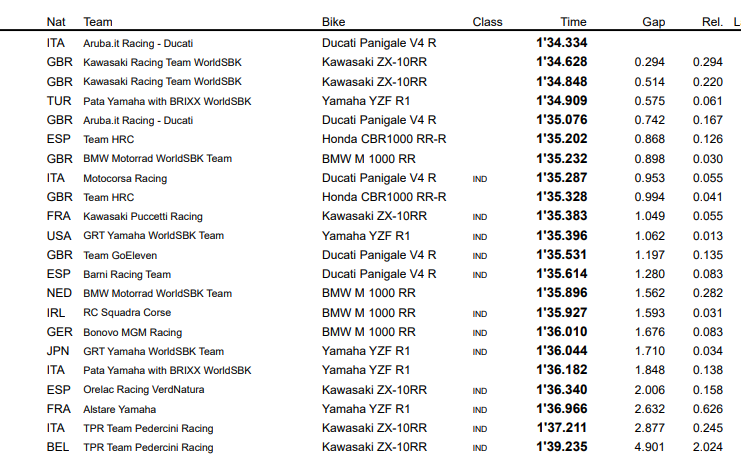
Task: Click the Kawasaki Puccetti Racing team
Action: coord(143,216)
